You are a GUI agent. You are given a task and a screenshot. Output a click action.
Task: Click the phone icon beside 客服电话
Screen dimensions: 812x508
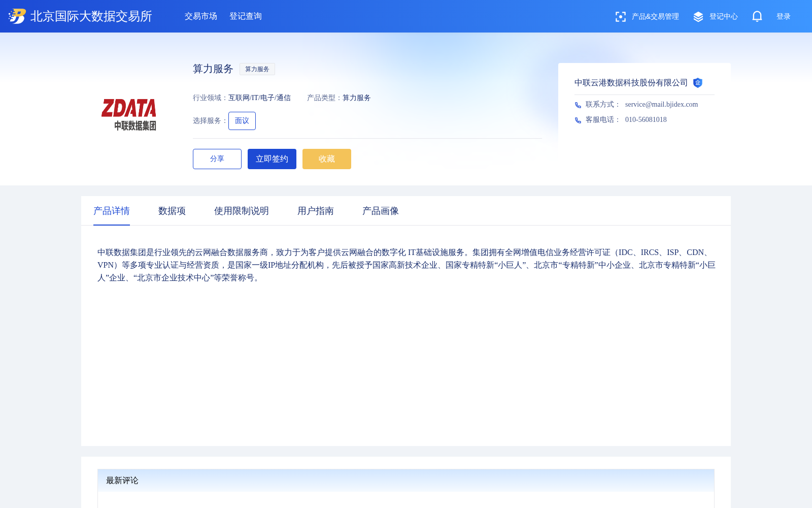coord(578,120)
